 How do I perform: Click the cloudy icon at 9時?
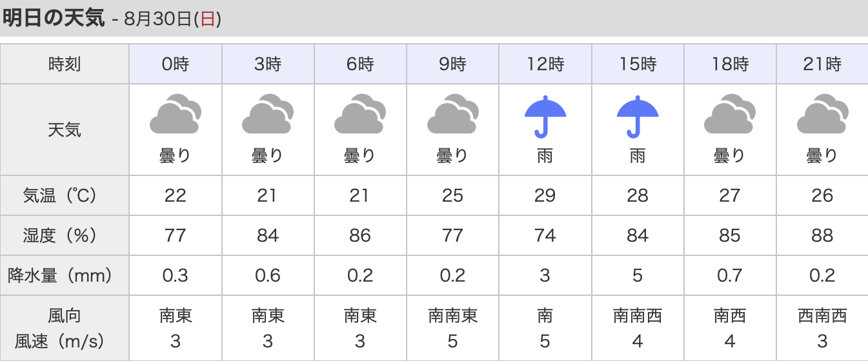tap(453, 113)
